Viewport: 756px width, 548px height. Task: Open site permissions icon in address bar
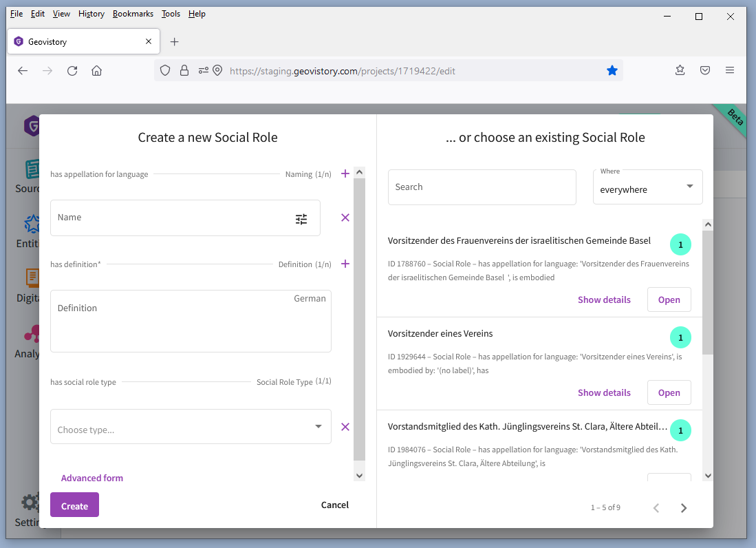204,71
